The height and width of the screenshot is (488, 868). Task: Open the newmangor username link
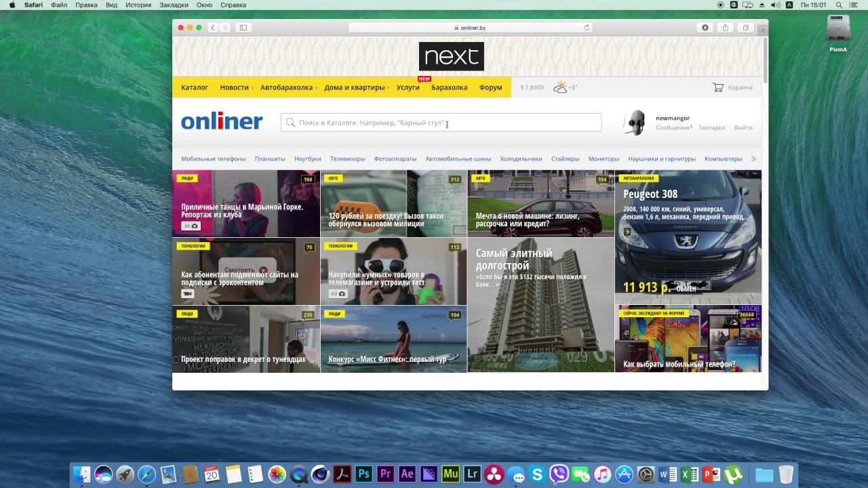[x=673, y=118]
